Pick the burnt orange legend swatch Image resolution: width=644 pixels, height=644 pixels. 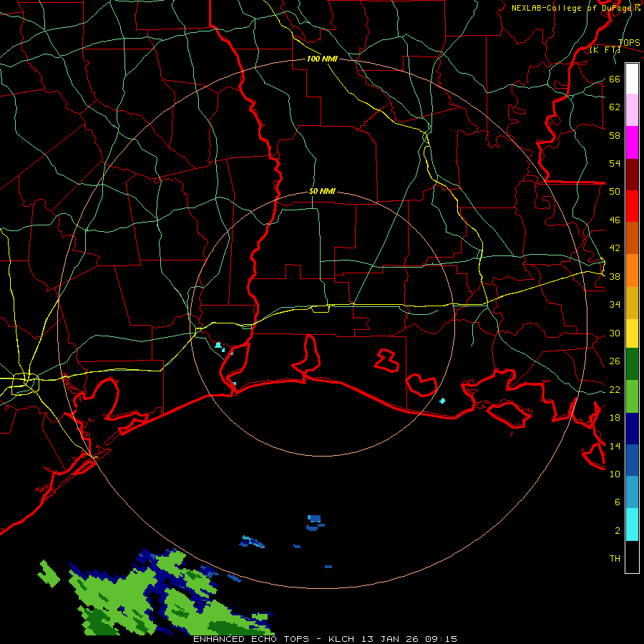pyautogui.click(x=632, y=238)
